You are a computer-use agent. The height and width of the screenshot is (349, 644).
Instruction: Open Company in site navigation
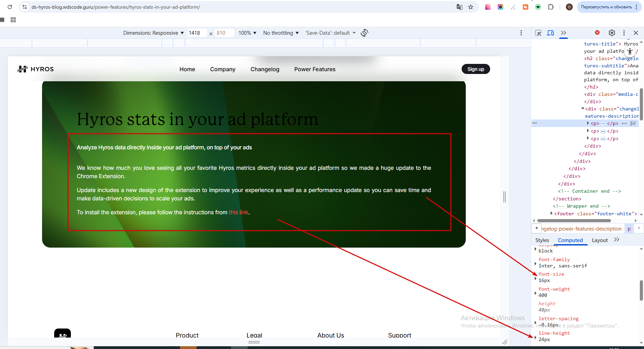pyautogui.click(x=223, y=69)
